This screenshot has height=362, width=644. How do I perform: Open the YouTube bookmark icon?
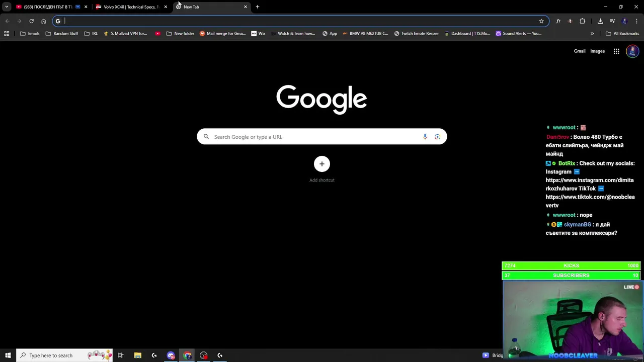158,34
